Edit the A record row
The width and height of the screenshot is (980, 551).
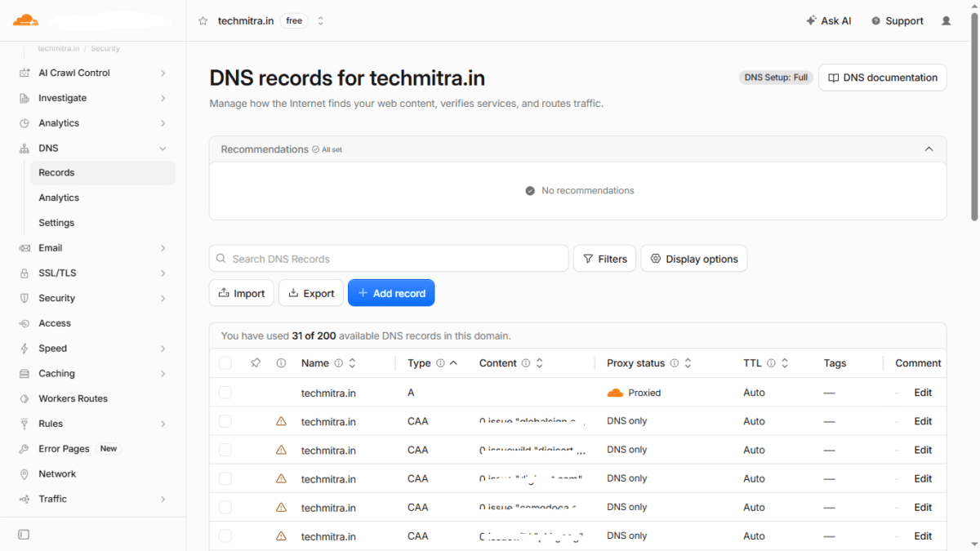[x=923, y=393]
